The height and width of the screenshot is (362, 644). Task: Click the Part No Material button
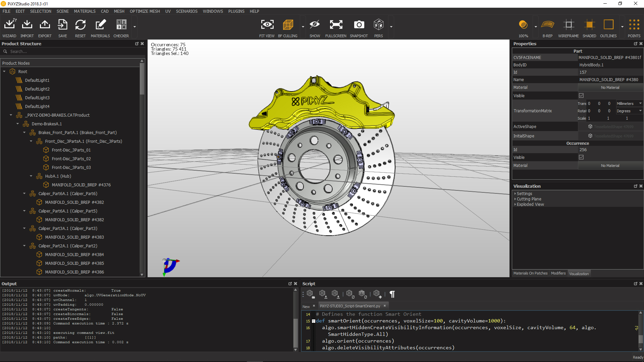click(x=610, y=87)
